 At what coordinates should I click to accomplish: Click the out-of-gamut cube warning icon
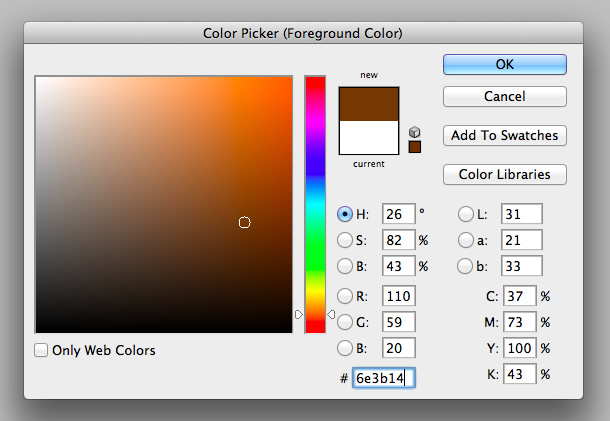(x=415, y=132)
